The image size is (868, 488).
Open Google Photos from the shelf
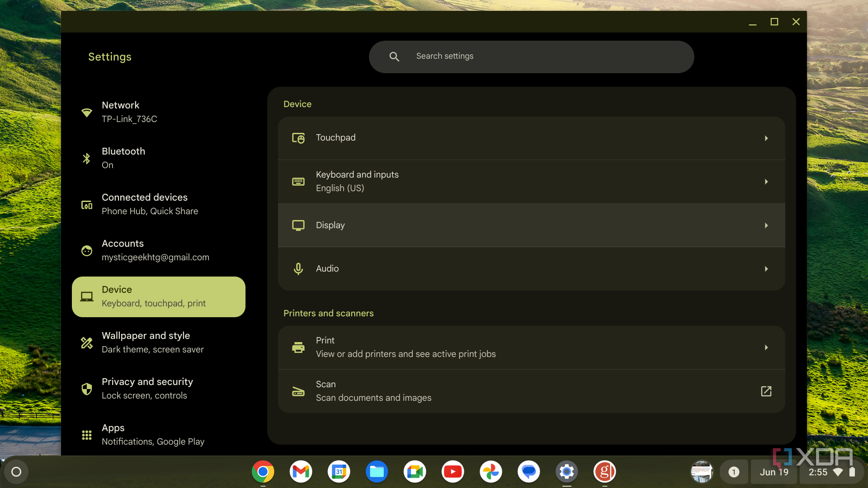491,472
